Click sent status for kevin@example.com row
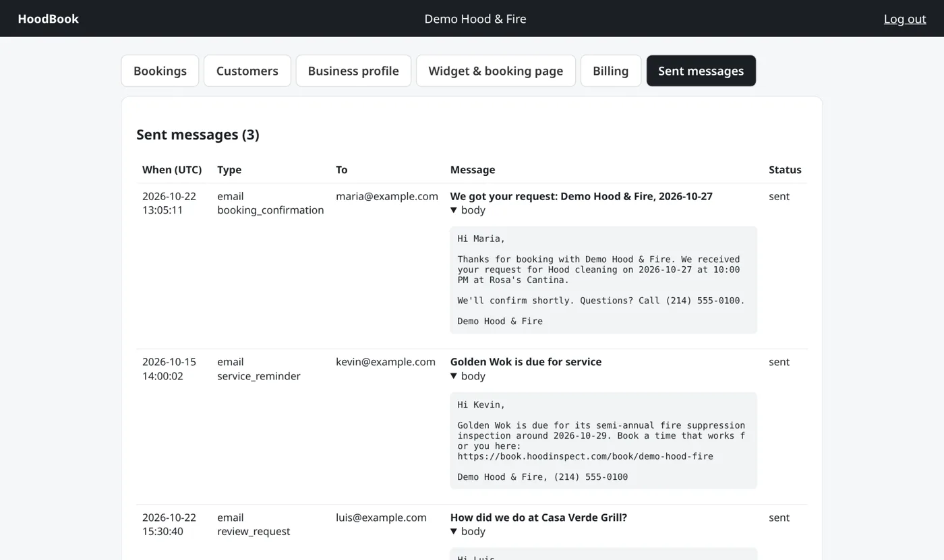 pos(779,362)
